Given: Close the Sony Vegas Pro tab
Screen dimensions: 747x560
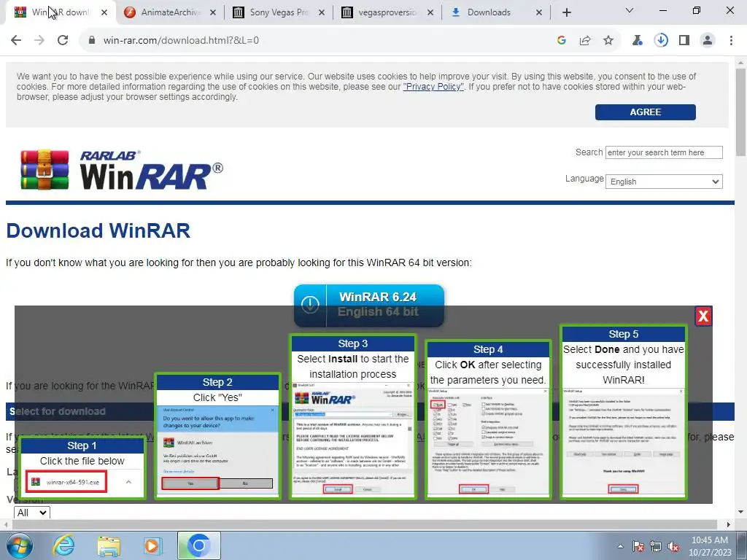Looking at the screenshot, I should (322, 12).
